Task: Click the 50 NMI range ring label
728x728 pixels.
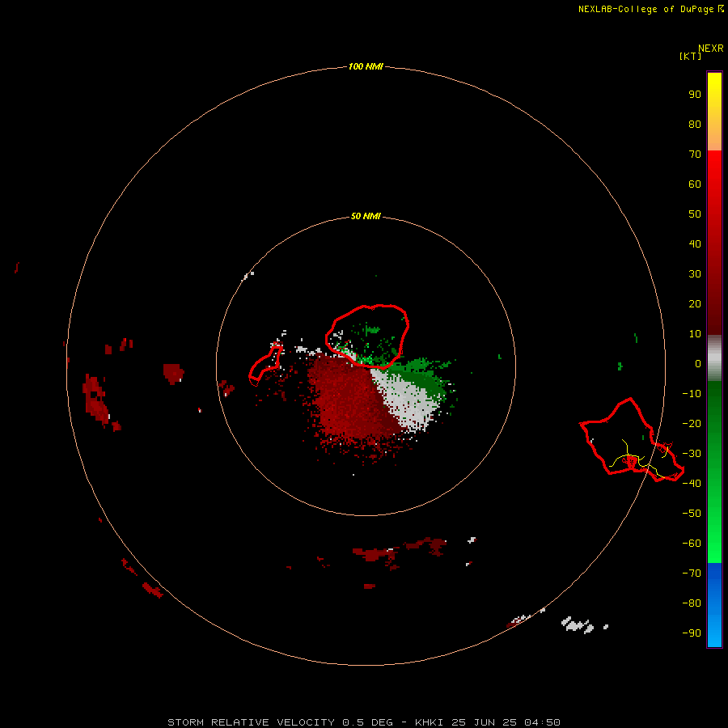Action: tap(366, 216)
